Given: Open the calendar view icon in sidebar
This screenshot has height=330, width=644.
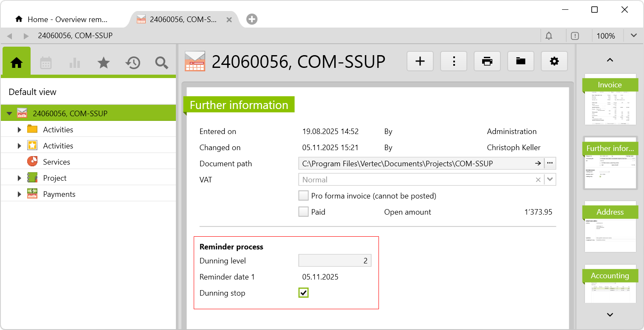Looking at the screenshot, I should pyautogui.click(x=45, y=63).
